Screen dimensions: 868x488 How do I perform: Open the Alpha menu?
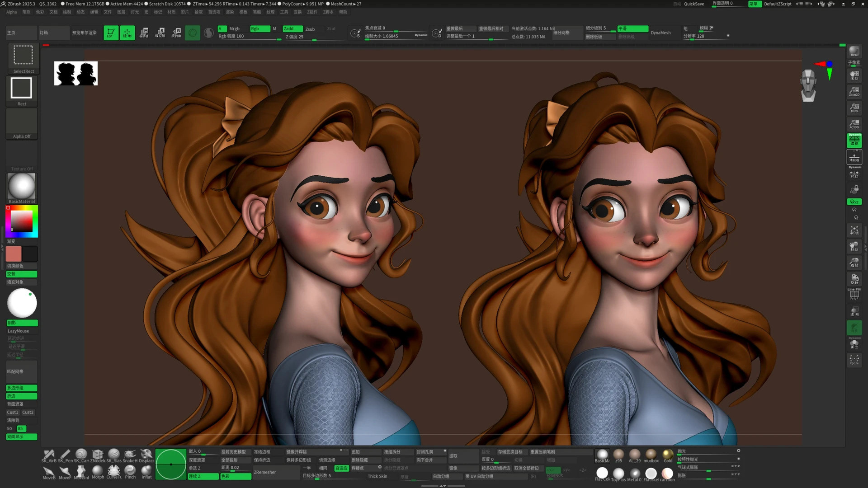click(x=12, y=12)
